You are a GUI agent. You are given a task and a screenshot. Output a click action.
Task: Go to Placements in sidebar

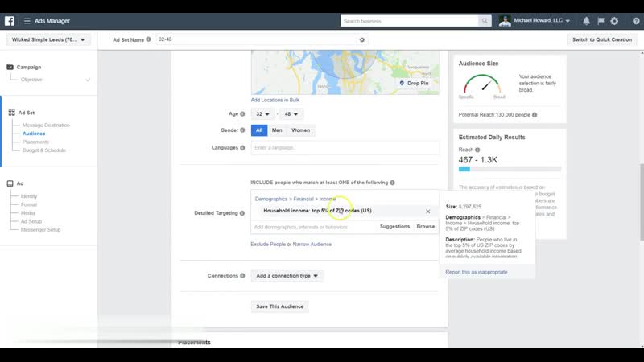coord(35,142)
